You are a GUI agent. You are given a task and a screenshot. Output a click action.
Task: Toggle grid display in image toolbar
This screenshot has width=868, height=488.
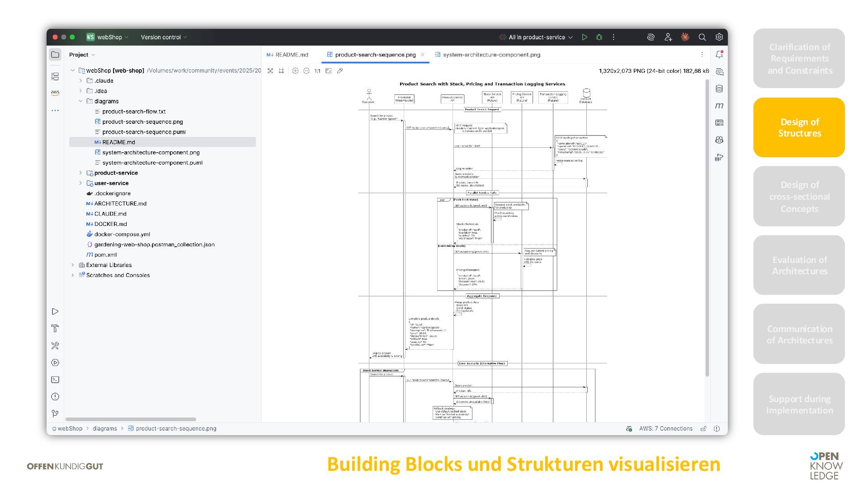coord(281,71)
